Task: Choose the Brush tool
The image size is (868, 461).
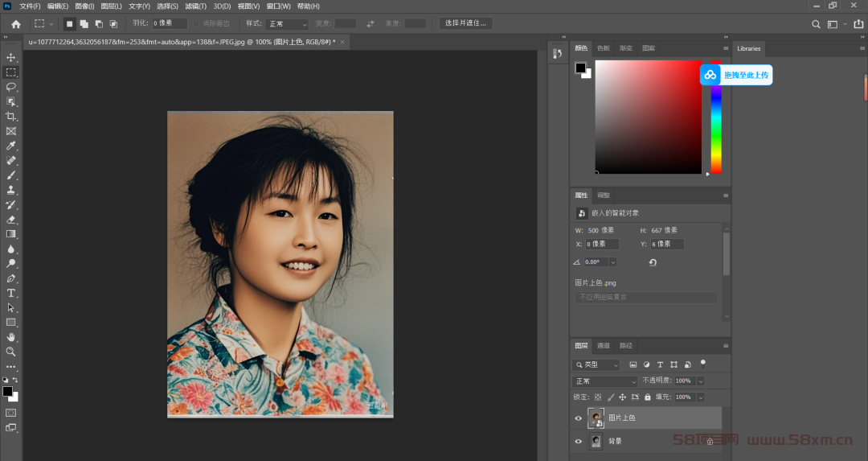Action: point(11,175)
